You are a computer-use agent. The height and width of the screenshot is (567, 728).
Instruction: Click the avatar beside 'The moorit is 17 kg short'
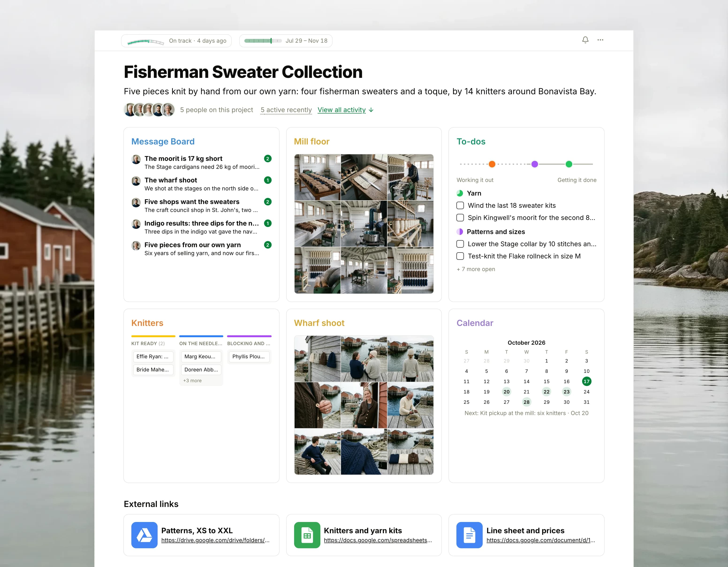pyautogui.click(x=136, y=159)
